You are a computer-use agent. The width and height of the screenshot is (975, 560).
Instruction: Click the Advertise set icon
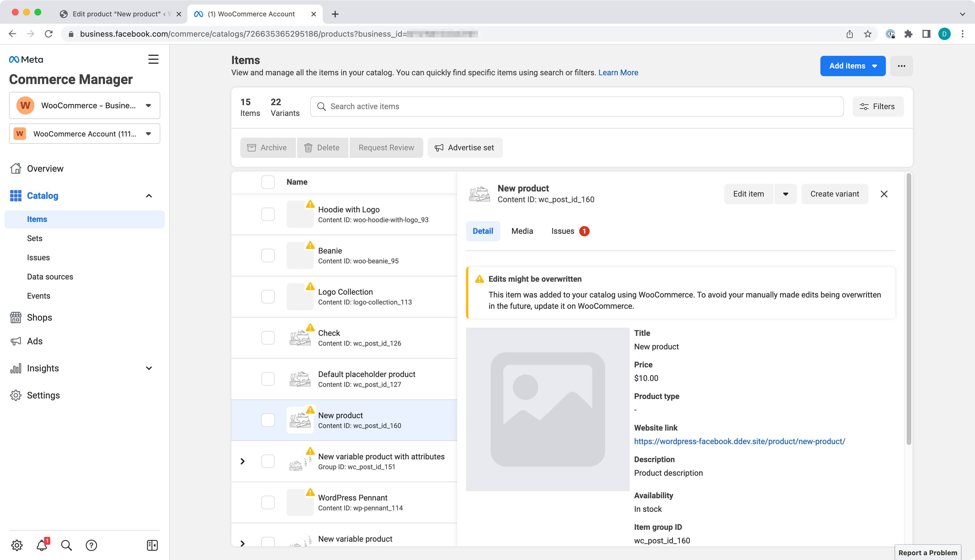pos(439,147)
